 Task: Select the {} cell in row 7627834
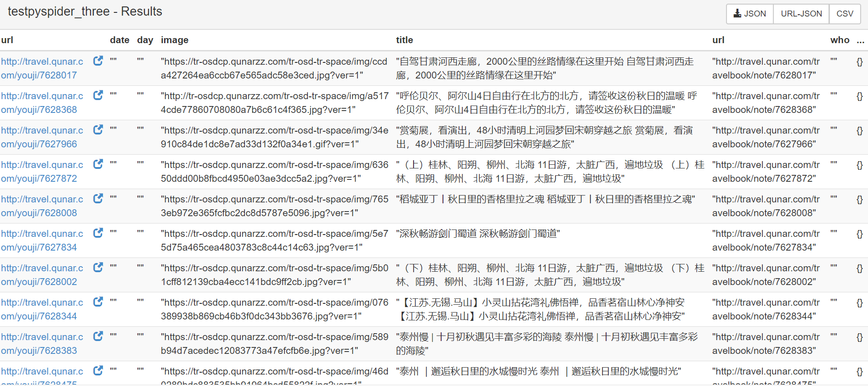(859, 234)
